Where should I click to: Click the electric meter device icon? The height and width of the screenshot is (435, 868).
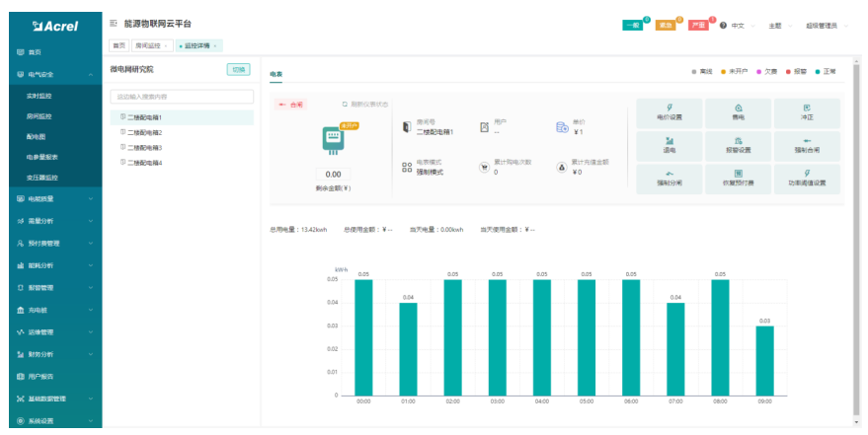coord(333,144)
